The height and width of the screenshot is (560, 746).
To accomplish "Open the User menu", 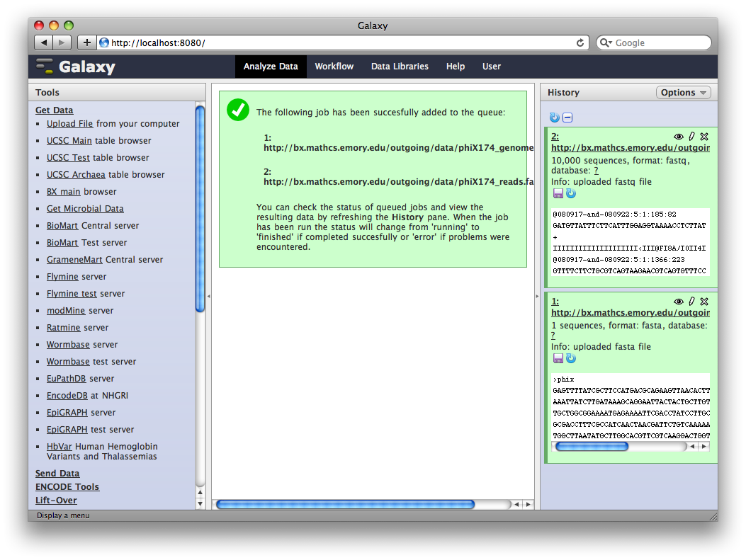I will tap(492, 67).
